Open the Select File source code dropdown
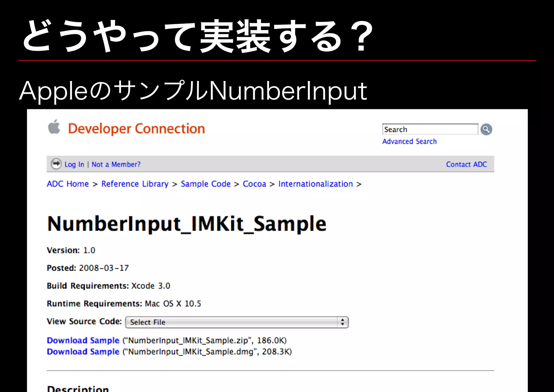 coord(237,322)
